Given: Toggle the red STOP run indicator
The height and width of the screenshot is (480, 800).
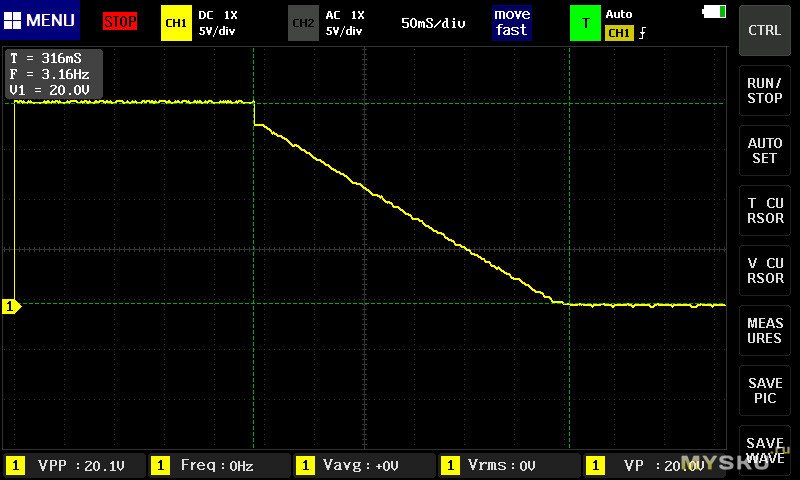Looking at the screenshot, I should (120, 22).
